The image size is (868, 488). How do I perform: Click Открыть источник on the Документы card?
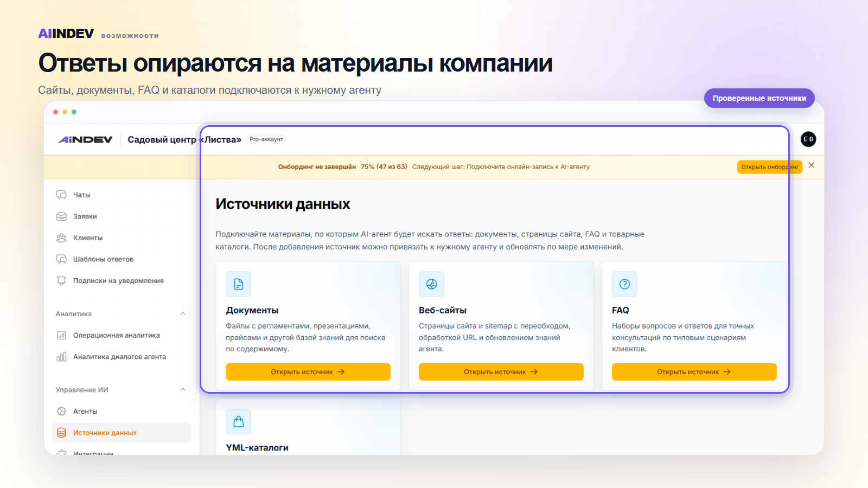pyautogui.click(x=308, y=372)
